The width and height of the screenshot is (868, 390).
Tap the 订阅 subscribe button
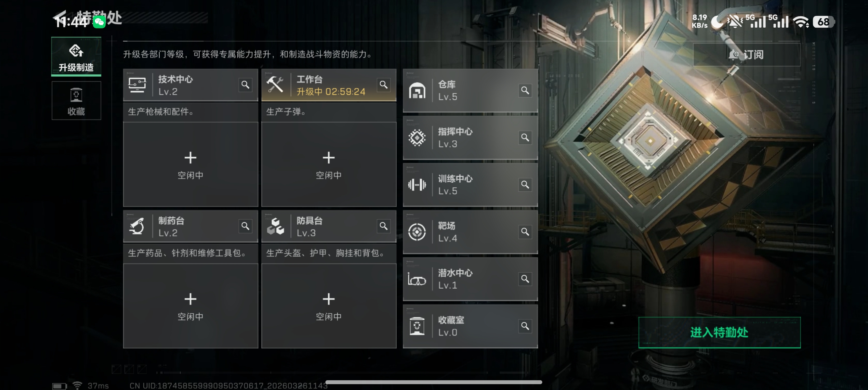click(746, 55)
